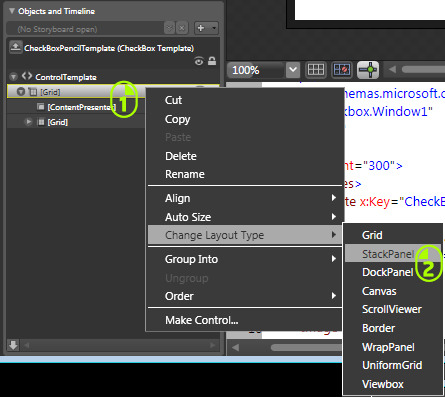Image resolution: width=445 pixels, height=397 pixels.
Task: Open the new storyboard dropdown arrow
Action: pos(214,28)
